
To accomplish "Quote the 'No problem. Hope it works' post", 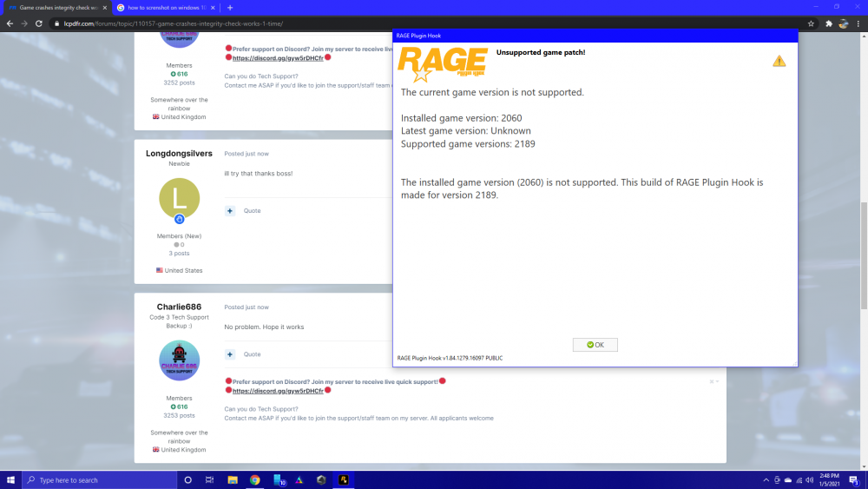I will click(x=252, y=354).
